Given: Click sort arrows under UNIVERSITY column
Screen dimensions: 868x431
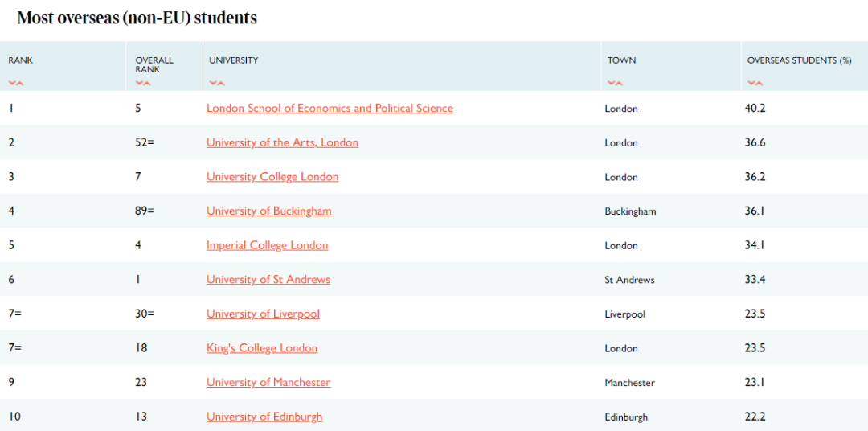Looking at the screenshot, I should [x=217, y=83].
